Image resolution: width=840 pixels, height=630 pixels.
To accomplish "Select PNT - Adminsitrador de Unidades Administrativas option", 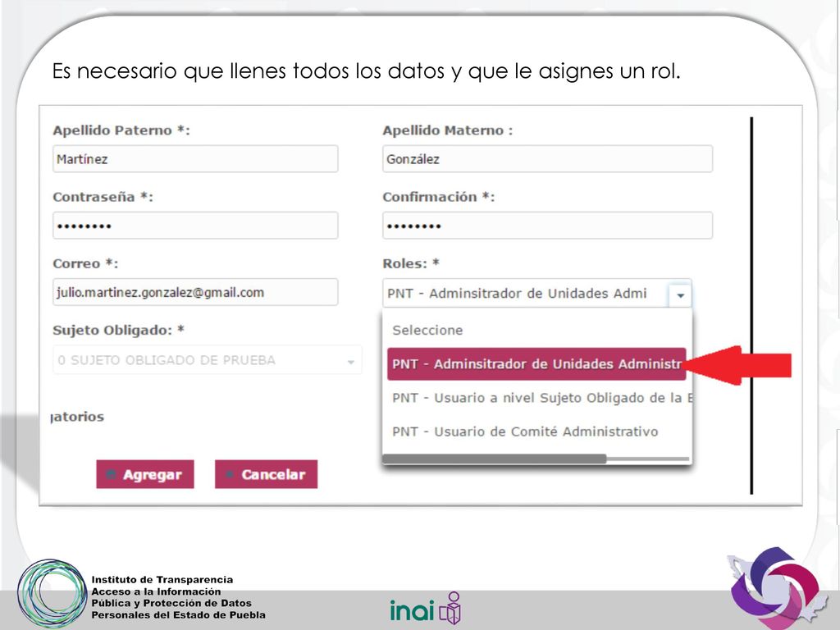I will click(536, 363).
